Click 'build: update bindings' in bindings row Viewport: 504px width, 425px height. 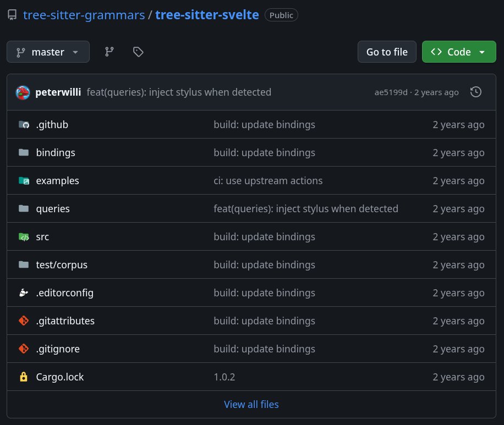(265, 153)
